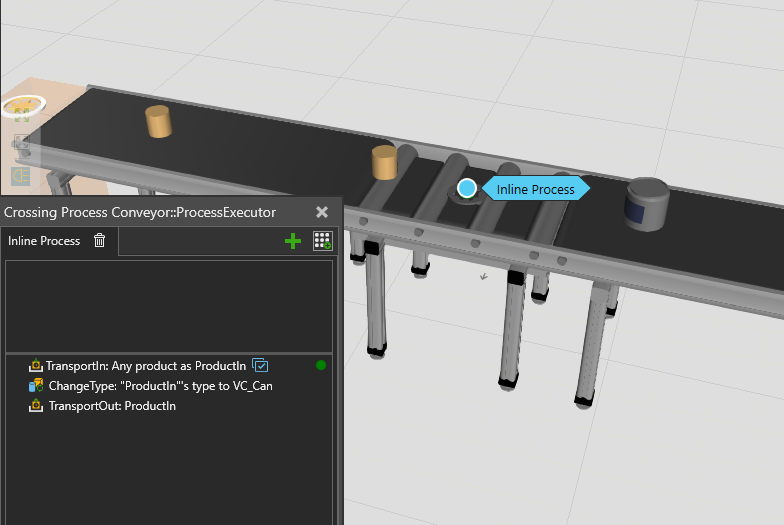Click the fill/zoom-extents view icon
The width and height of the screenshot is (784, 525).
[x=20, y=145]
